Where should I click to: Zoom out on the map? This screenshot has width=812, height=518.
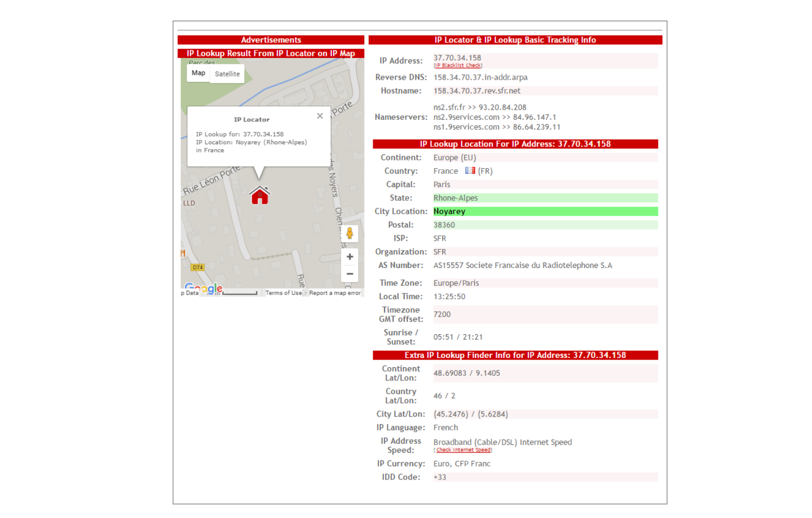coord(350,274)
